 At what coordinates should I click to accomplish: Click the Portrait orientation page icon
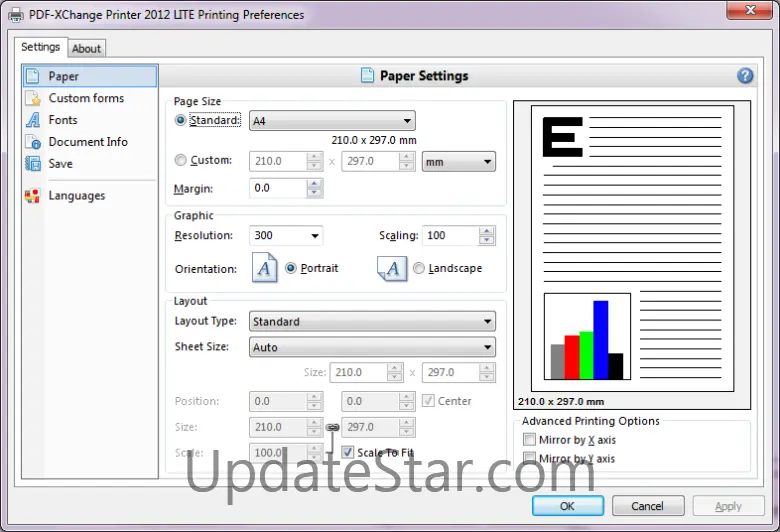point(265,268)
